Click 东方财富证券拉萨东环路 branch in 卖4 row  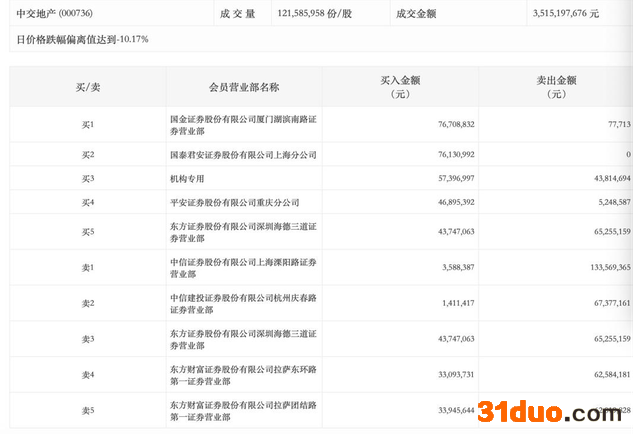click(243, 375)
